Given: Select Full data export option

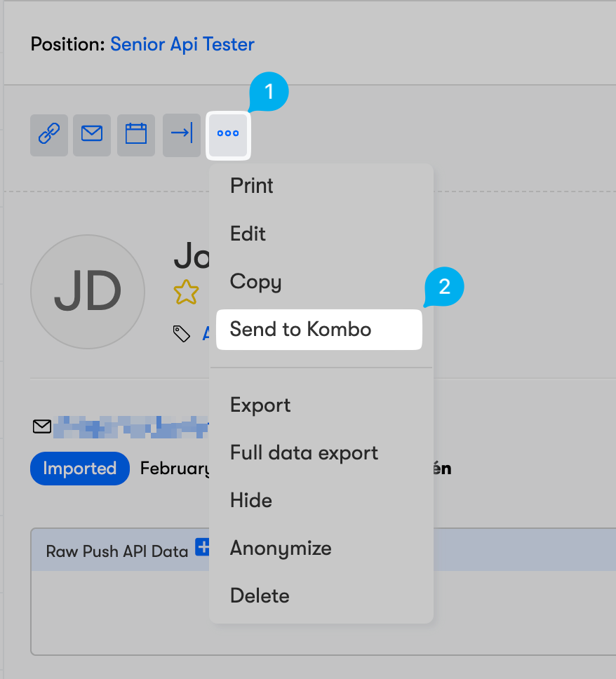Looking at the screenshot, I should (x=304, y=453).
